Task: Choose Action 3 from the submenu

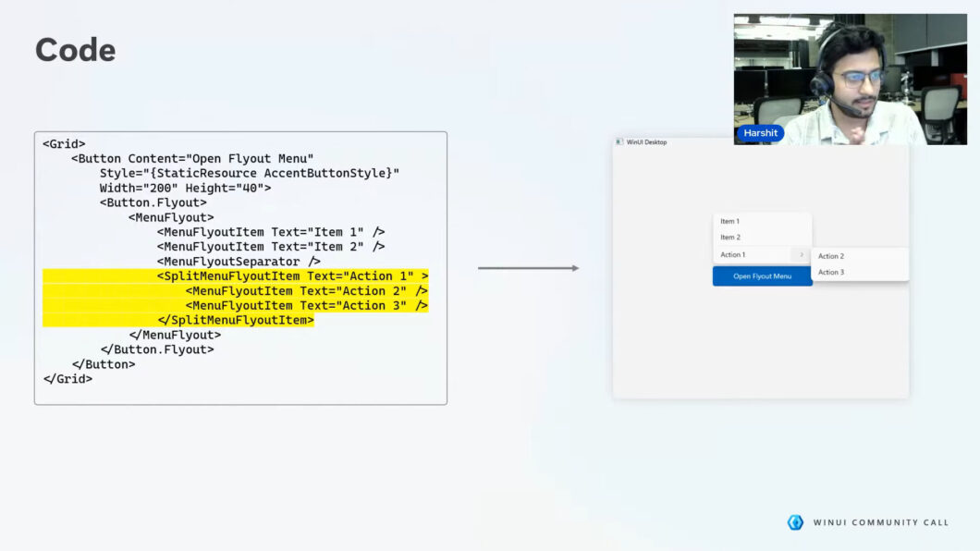Action: click(x=832, y=272)
